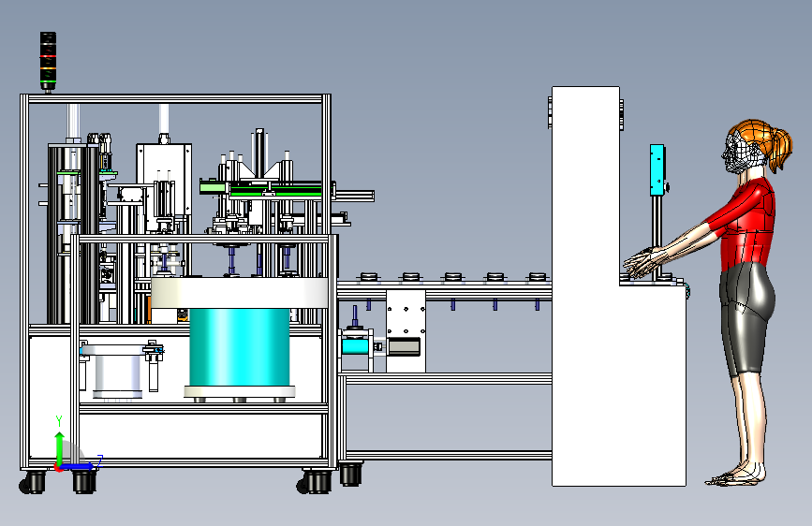
Task: Select the black foot pad under conveyor frame
Action: [x=350, y=475]
